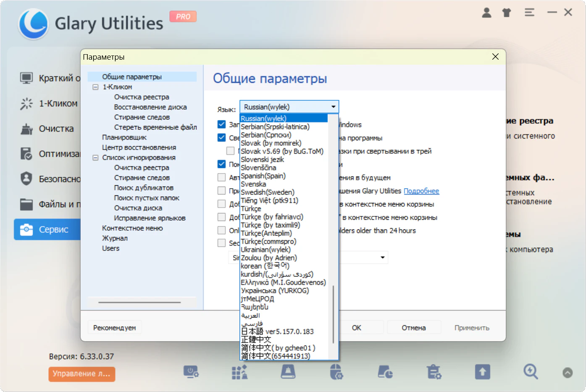Open the apps grid cleanup icon

[239, 372]
